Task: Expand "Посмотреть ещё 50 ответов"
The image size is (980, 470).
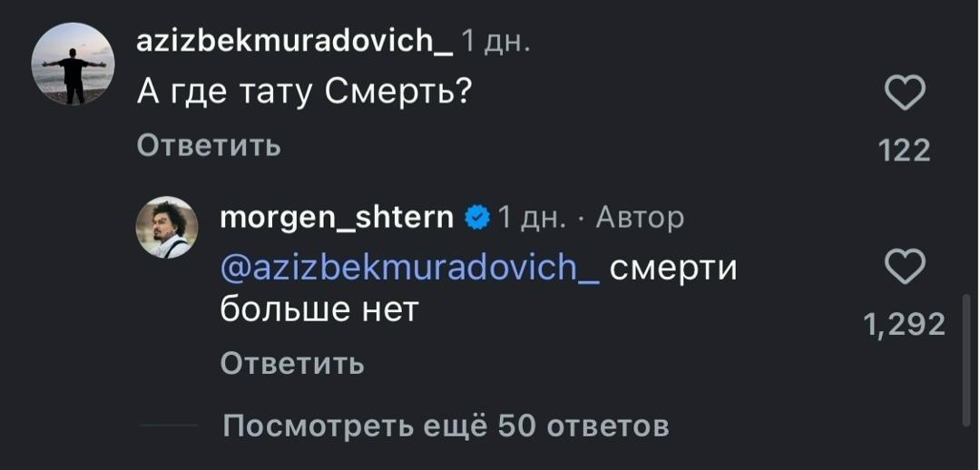Action: [x=446, y=425]
